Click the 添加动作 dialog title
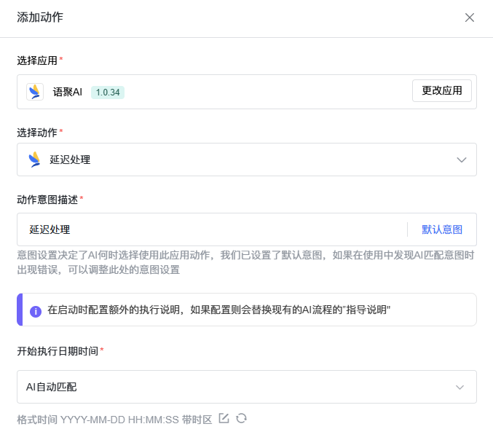 [40, 17]
